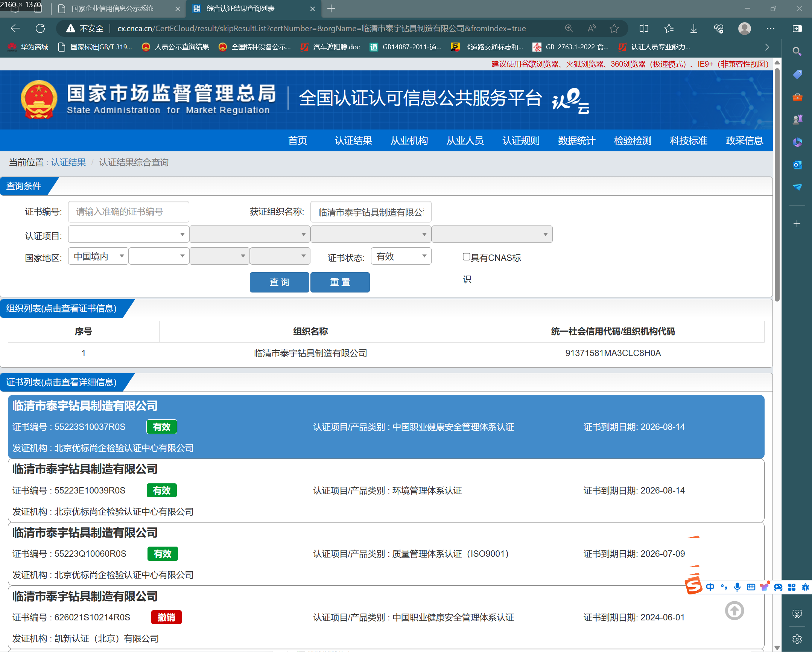
Task: Toggle the Edge sidebar button
Action: 797,28
